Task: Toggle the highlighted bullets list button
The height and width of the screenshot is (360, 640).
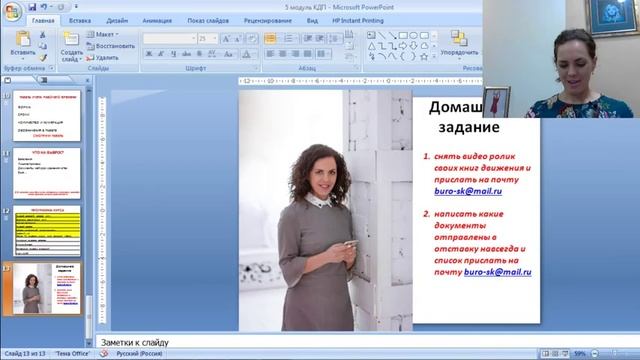Action: pos(270,39)
